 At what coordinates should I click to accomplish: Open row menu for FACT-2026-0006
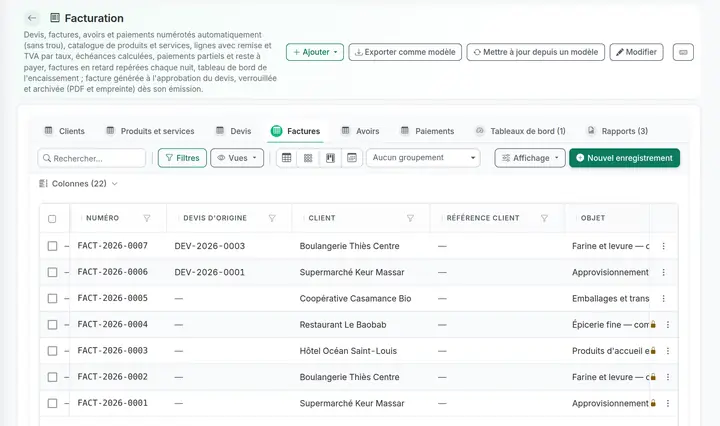[664, 272]
